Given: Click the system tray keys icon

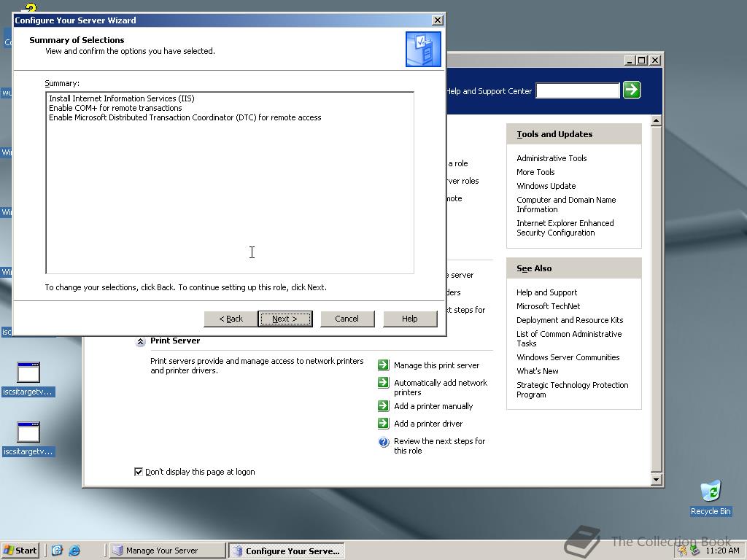Looking at the screenshot, I should tap(682, 551).
